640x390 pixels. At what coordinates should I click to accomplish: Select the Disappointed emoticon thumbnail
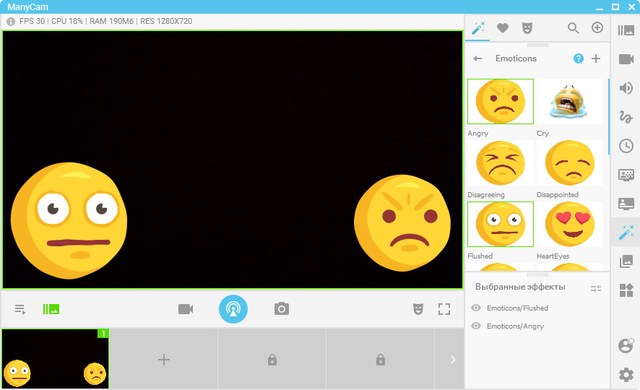(569, 163)
